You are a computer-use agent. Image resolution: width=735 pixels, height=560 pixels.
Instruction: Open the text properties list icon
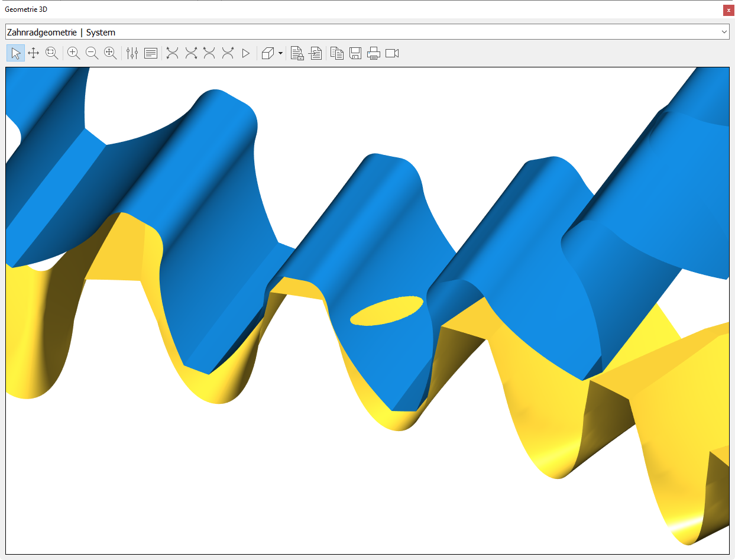click(151, 53)
